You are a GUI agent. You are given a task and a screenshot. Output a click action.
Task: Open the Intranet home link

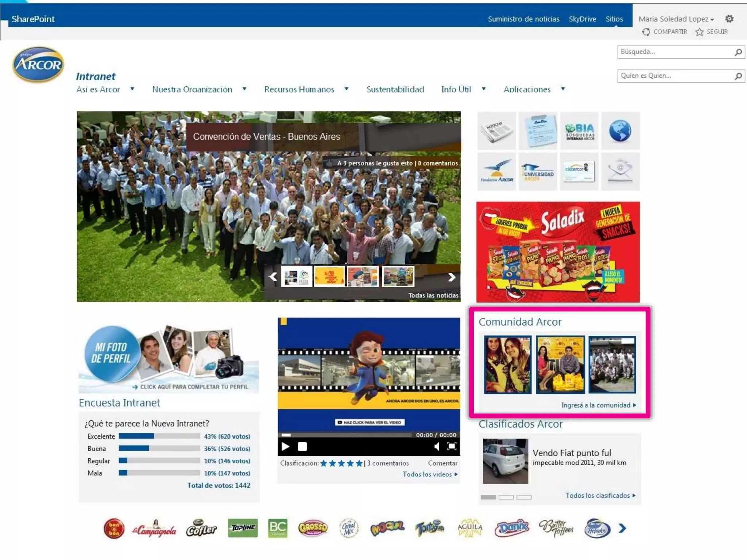[x=96, y=76]
